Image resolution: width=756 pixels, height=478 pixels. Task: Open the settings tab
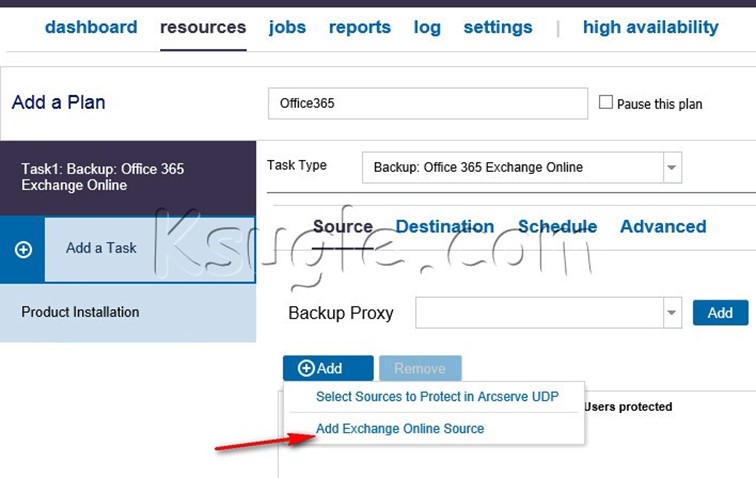(498, 27)
